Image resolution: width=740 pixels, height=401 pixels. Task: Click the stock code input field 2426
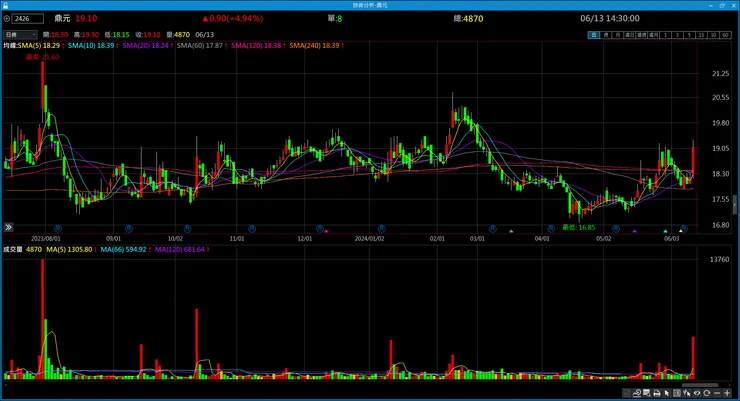click(x=28, y=18)
